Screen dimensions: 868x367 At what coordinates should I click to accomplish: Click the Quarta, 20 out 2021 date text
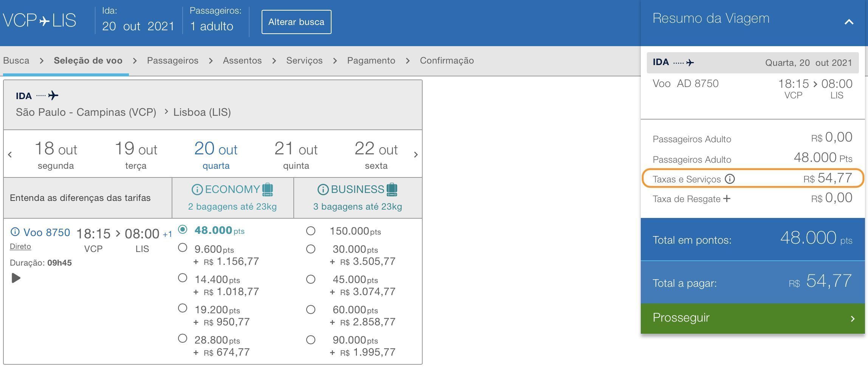[809, 62]
